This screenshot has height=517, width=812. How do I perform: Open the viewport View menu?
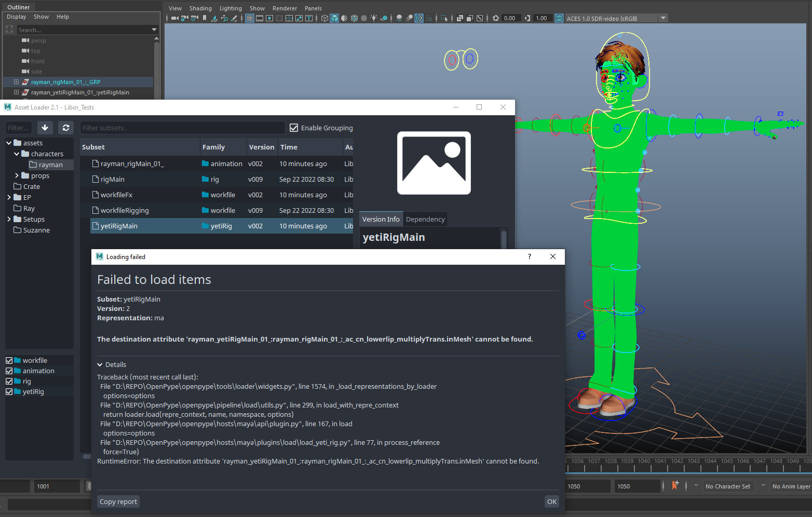[175, 8]
